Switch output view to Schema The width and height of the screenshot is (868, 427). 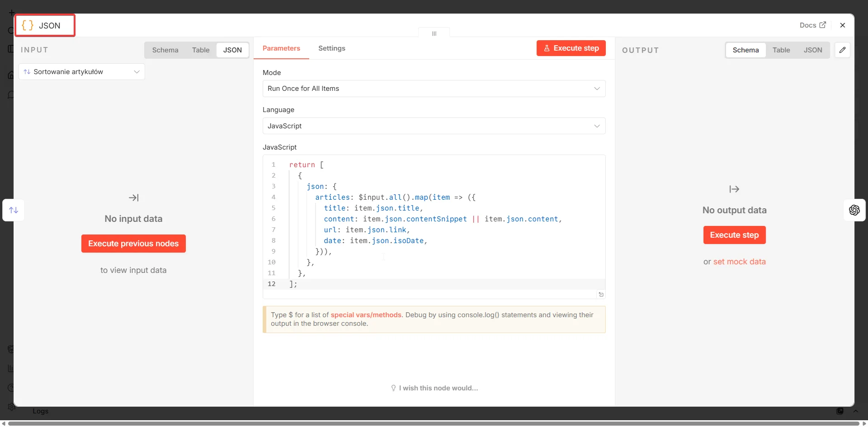(x=745, y=50)
